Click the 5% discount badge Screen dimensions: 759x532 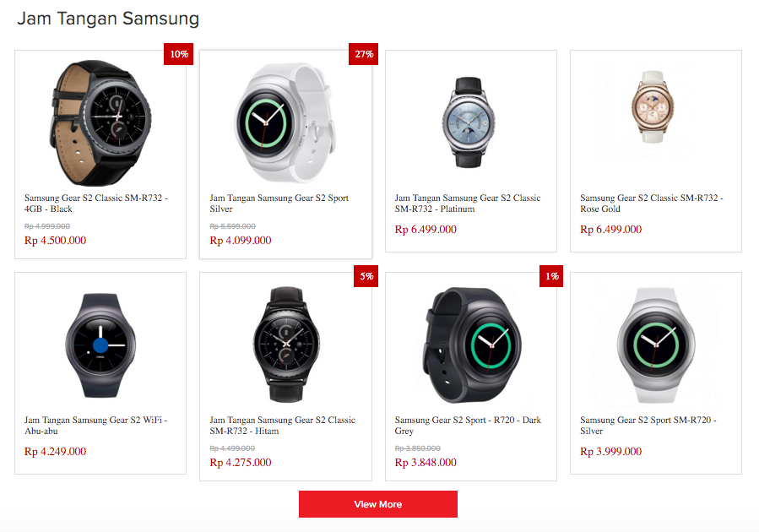click(x=366, y=276)
